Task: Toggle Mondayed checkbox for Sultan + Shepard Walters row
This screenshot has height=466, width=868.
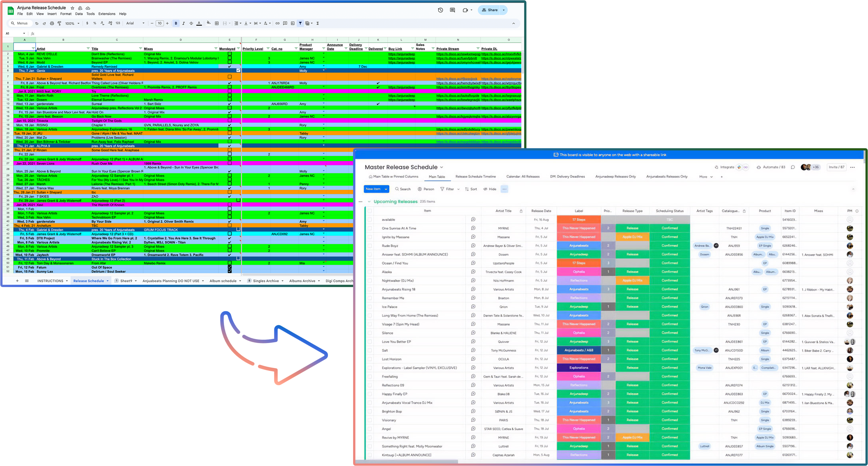Action: click(x=229, y=76)
